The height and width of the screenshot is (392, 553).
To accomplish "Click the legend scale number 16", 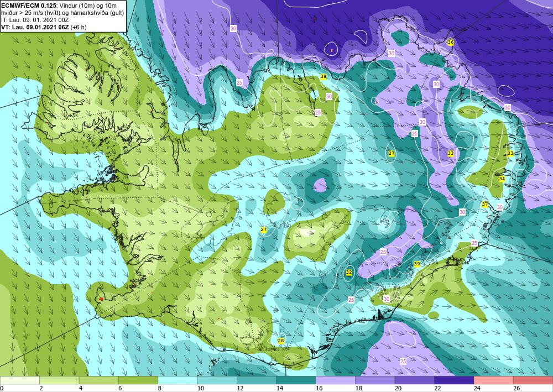I will 319,389.
